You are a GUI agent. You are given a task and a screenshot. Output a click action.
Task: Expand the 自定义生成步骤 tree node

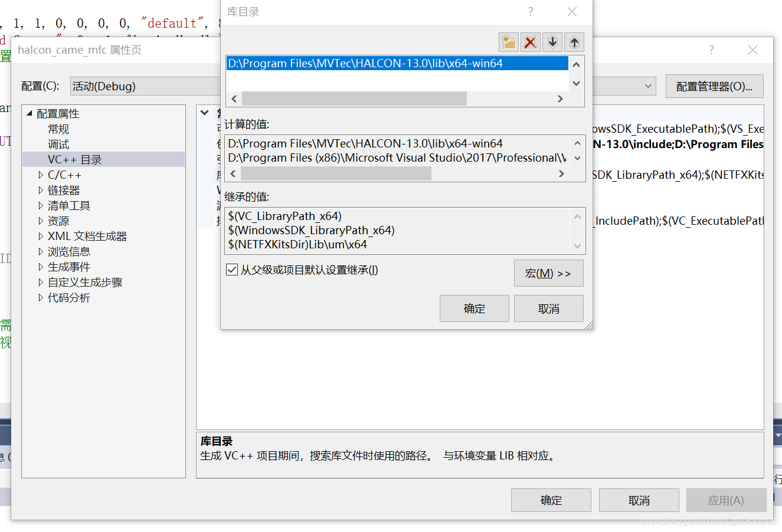point(41,283)
